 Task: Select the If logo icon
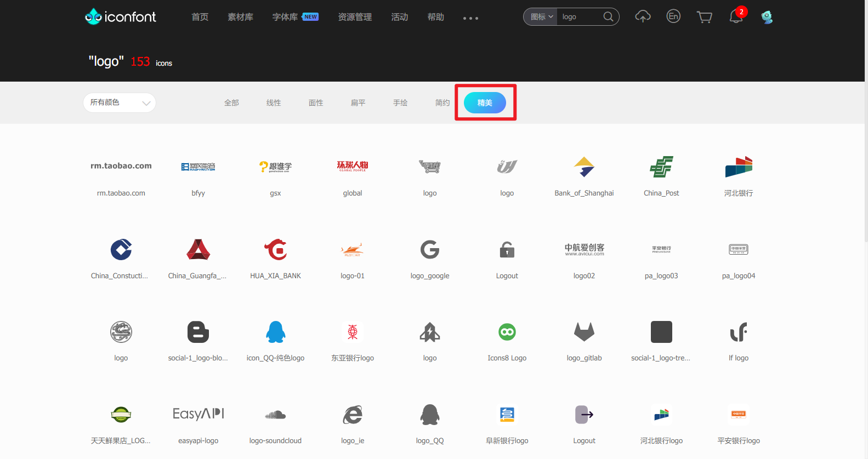pyautogui.click(x=739, y=332)
